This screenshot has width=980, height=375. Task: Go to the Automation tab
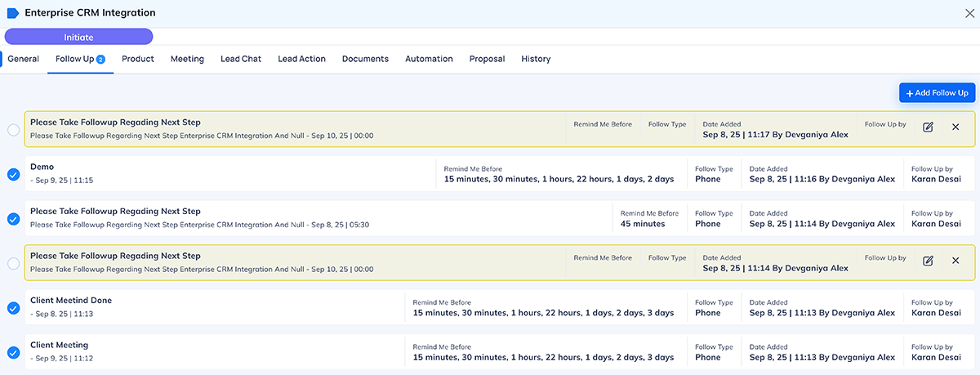(x=429, y=59)
